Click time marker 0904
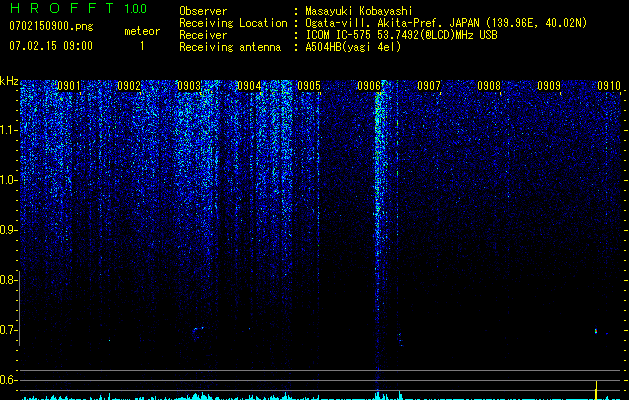The height and width of the screenshot is (400, 629). tap(249, 86)
